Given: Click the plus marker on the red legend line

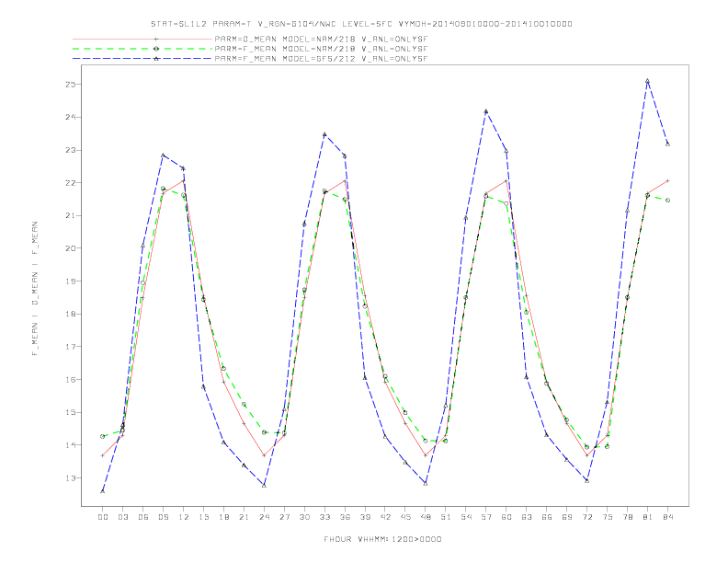Looking at the screenshot, I should tap(156, 39).
